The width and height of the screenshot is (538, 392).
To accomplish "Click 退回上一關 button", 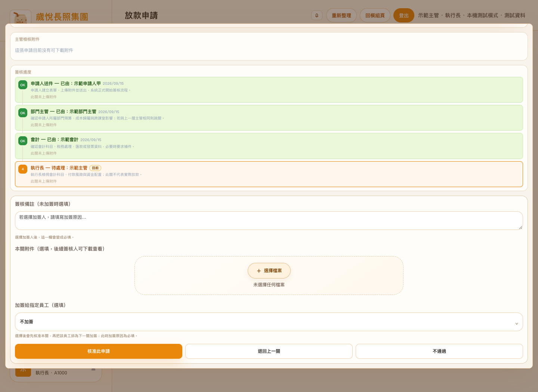I will (269, 351).
